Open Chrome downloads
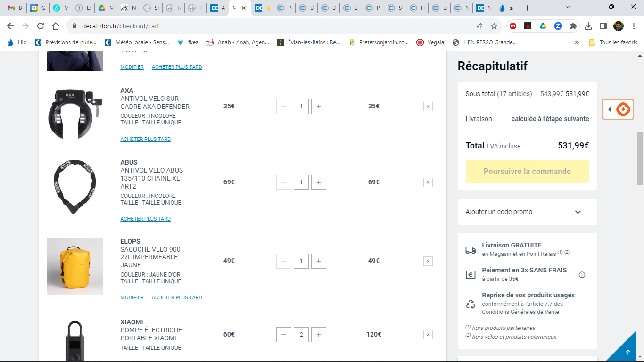 point(588,26)
